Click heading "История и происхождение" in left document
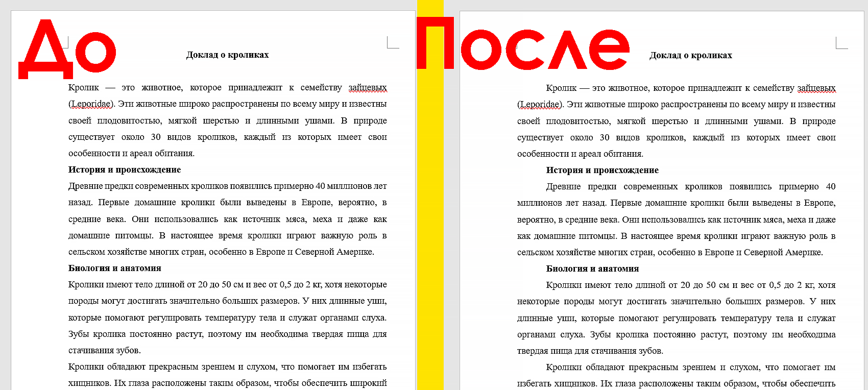868x390 pixels. click(x=125, y=169)
